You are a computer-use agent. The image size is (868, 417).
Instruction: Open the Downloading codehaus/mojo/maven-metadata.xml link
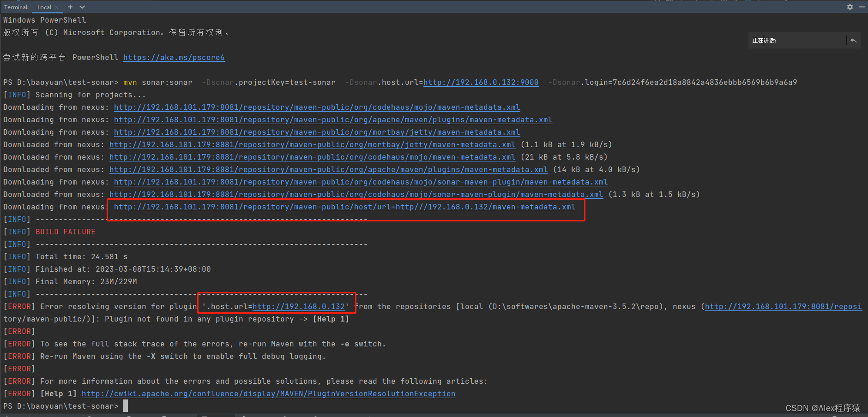pos(317,107)
